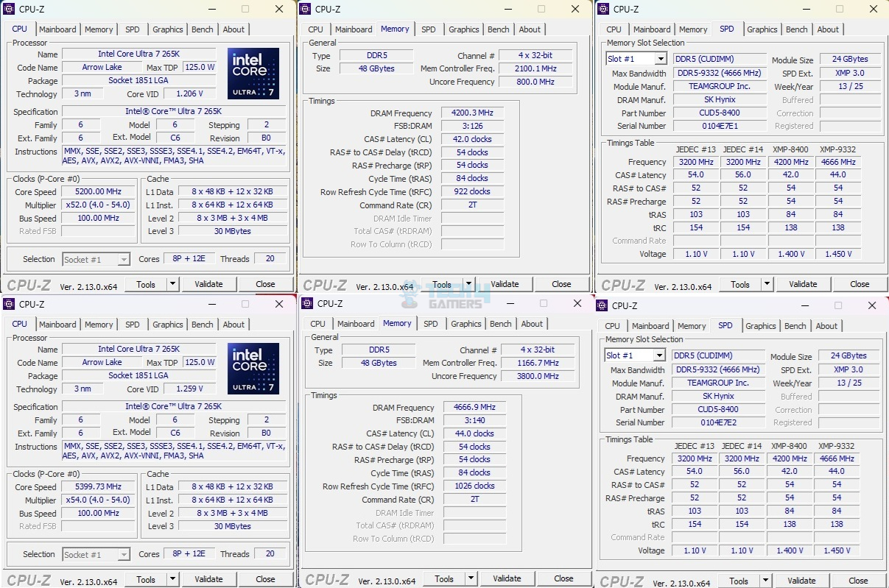Viewport: 889px width, 588px height.
Task: Click Core VID value 1.259 V
Action: [190, 389]
